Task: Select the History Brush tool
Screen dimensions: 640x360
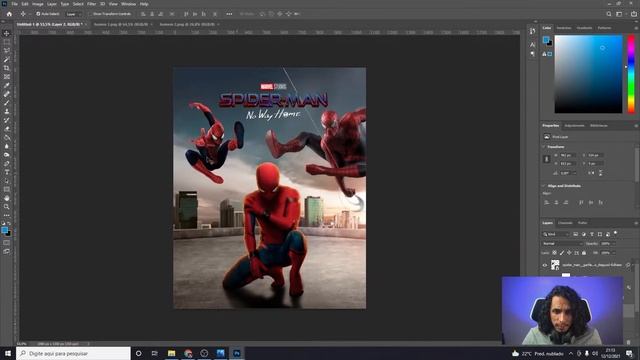Action: [x=7, y=120]
